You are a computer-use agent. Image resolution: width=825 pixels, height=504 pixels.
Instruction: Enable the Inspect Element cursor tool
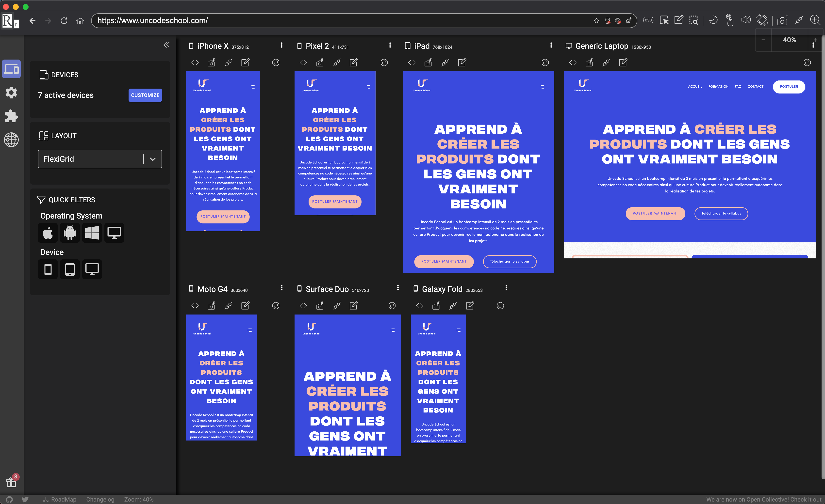(x=664, y=20)
